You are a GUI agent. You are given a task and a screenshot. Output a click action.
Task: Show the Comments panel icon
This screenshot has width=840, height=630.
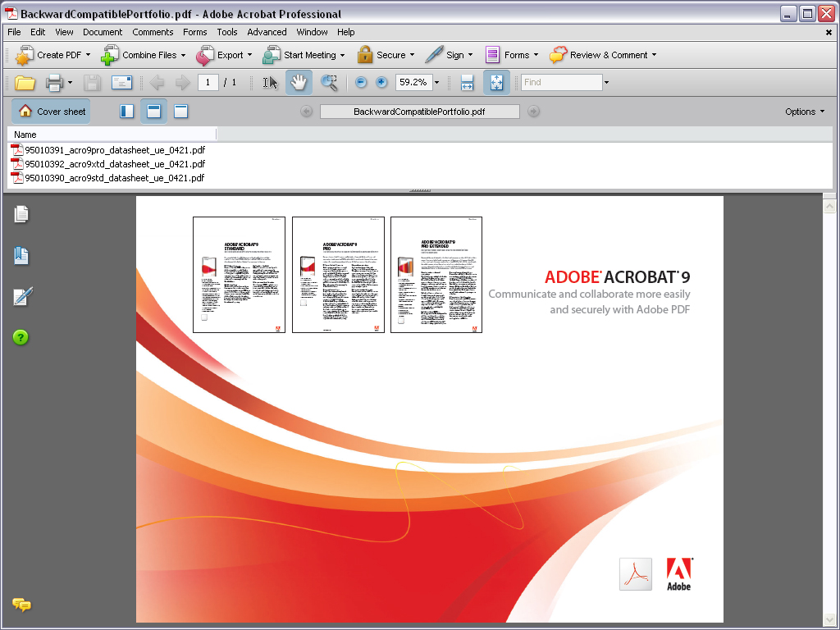coord(21,605)
